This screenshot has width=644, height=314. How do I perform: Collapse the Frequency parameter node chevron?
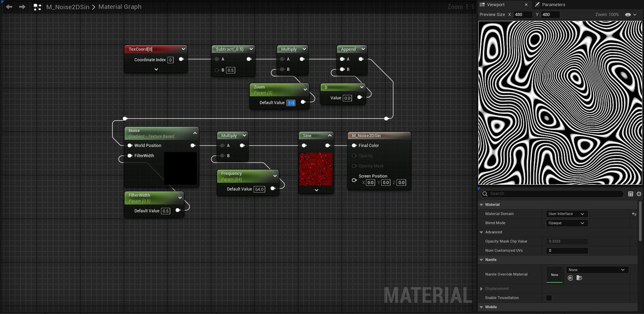[x=275, y=176]
